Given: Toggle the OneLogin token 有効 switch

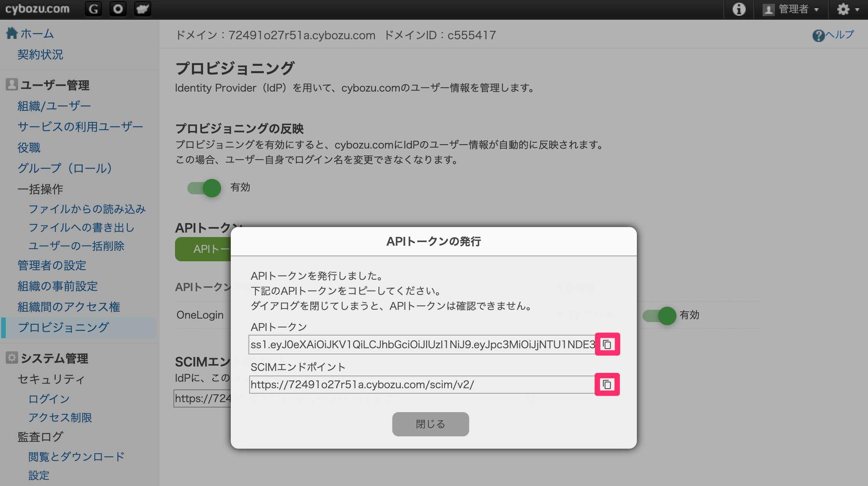Looking at the screenshot, I should (x=660, y=316).
